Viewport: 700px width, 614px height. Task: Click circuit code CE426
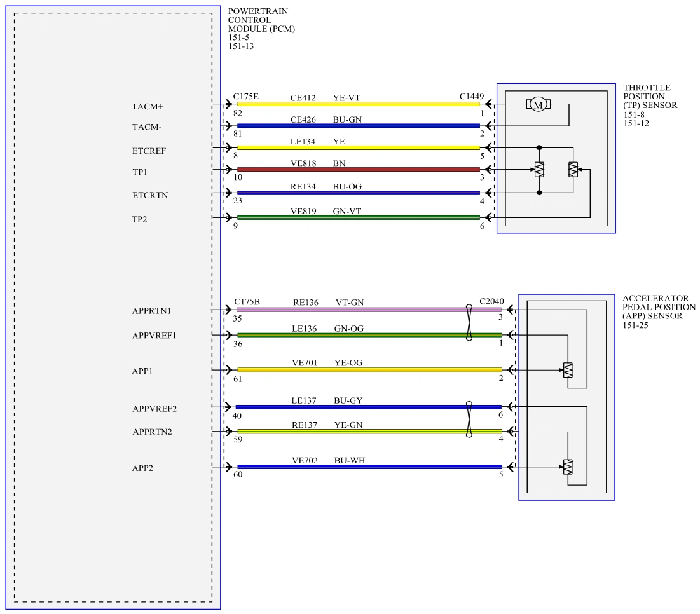point(303,119)
